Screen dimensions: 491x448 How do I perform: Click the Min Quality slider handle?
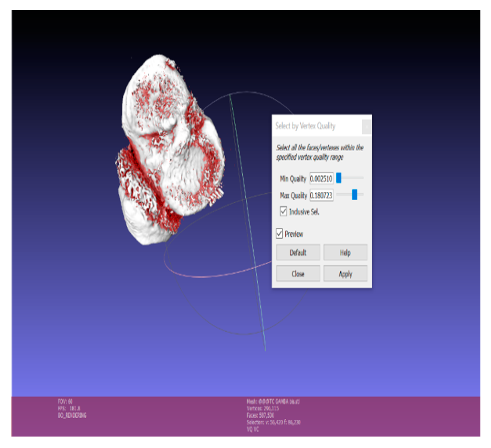[339, 178]
